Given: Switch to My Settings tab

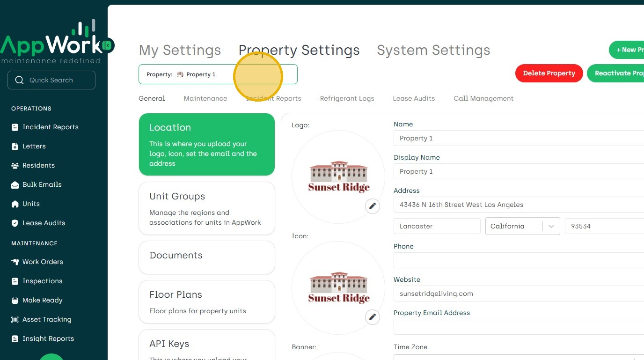Looking at the screenshot, I should pos(180,50).
